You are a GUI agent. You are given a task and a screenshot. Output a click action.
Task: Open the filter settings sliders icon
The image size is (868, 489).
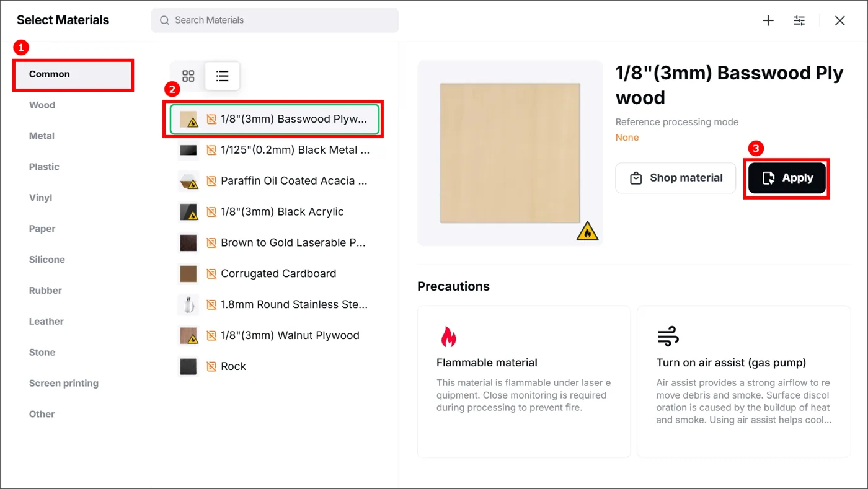coord(799,20)
